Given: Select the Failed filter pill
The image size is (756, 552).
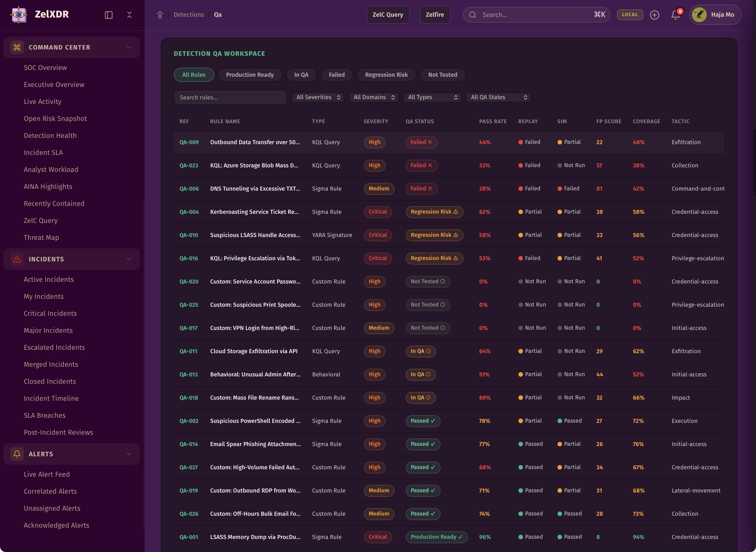Looking at the screenshot, I should pyautogui.click(x=336, y=75).
